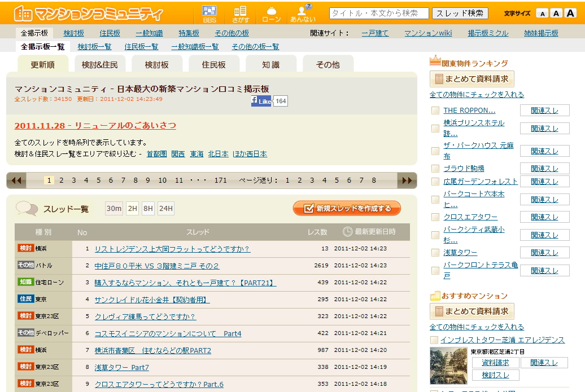
Task: Open インプレストタワー芝浦 property thumbnail
Action: coord(448,365)
